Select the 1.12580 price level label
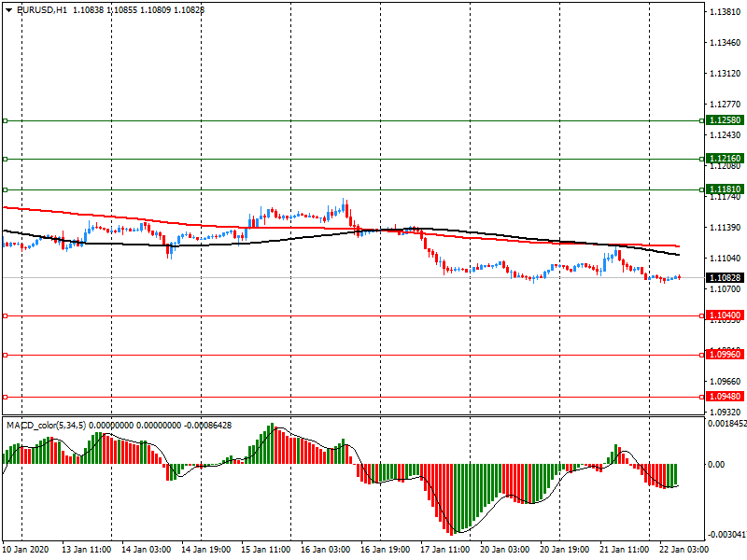The image size is (747, 560). click(x=725, y=120)
